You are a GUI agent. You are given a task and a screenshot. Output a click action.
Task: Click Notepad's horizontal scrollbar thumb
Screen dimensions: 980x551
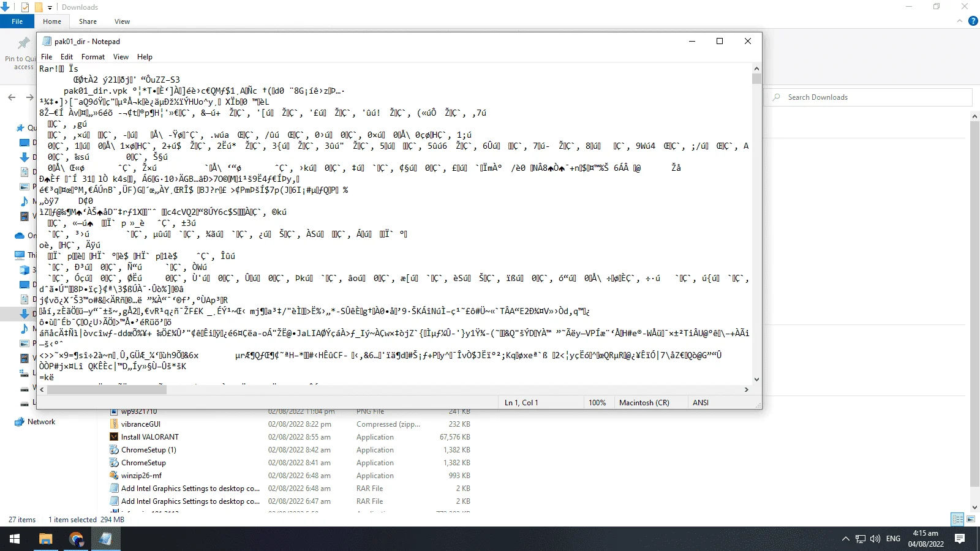click(107, 389)
